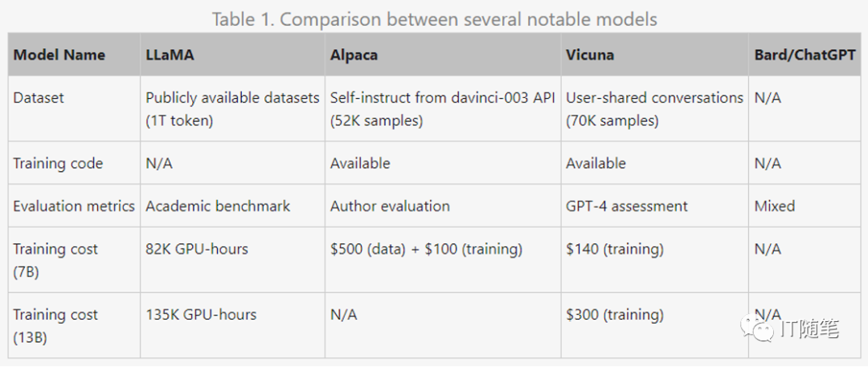Click the Training cost (7B) row label
This screenshot has height=367, width=868.
55,259
